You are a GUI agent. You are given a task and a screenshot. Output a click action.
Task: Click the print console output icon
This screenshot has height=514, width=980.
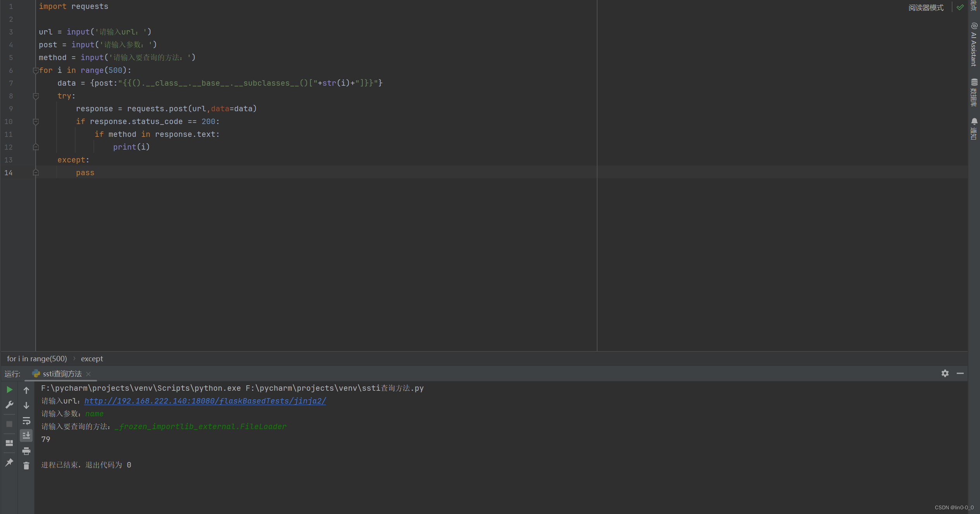tap(26, 451)
